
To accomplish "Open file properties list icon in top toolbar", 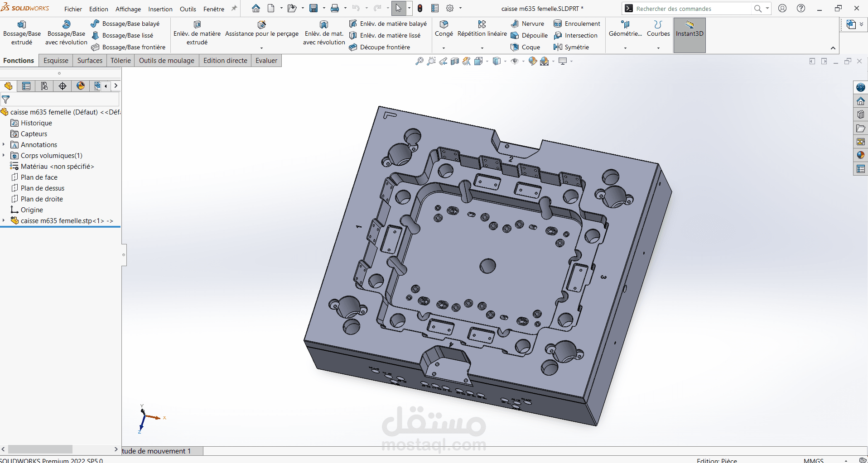I will pos(435,8).
